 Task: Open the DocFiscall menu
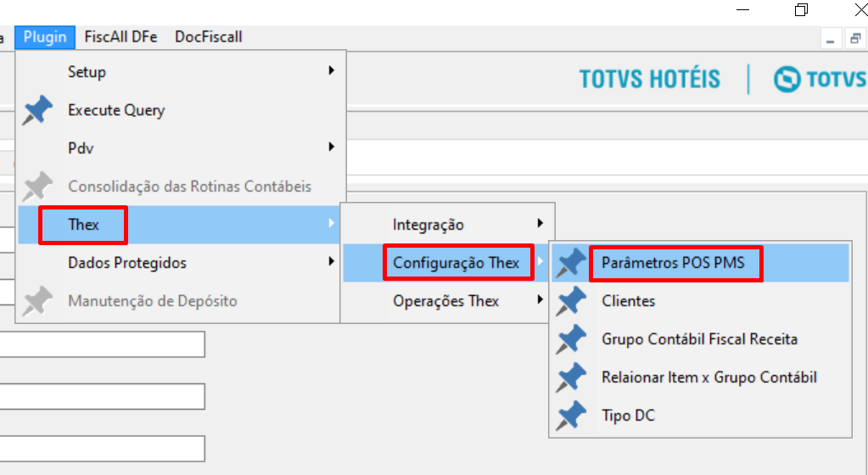[x=208, y=37]
